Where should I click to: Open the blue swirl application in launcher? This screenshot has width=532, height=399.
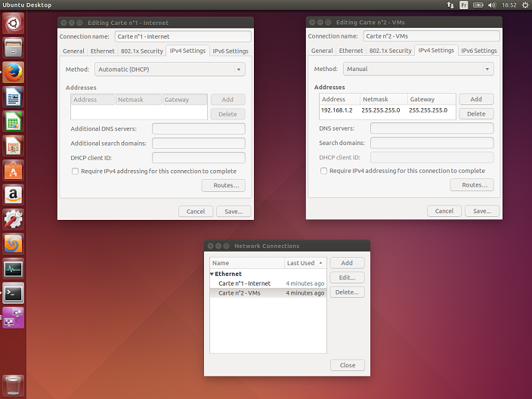tap(14, 244)
